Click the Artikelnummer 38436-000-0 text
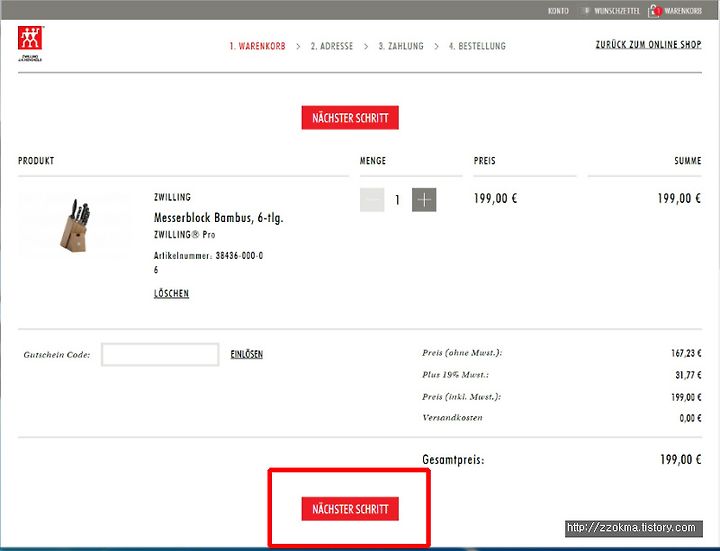Viewport: 720px width, 551px height. (208, 256)
